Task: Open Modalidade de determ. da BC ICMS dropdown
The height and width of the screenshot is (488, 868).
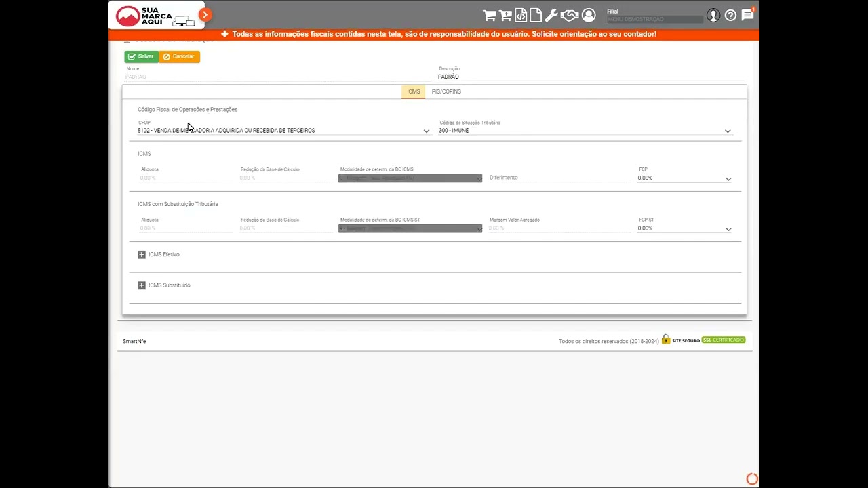Action: pos(410,178)
